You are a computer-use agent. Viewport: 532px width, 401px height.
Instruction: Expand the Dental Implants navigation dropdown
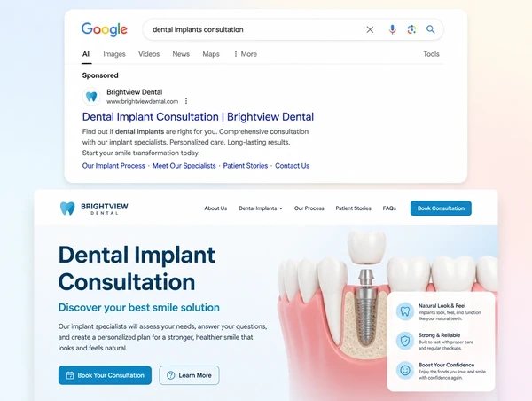click(261, 208)
